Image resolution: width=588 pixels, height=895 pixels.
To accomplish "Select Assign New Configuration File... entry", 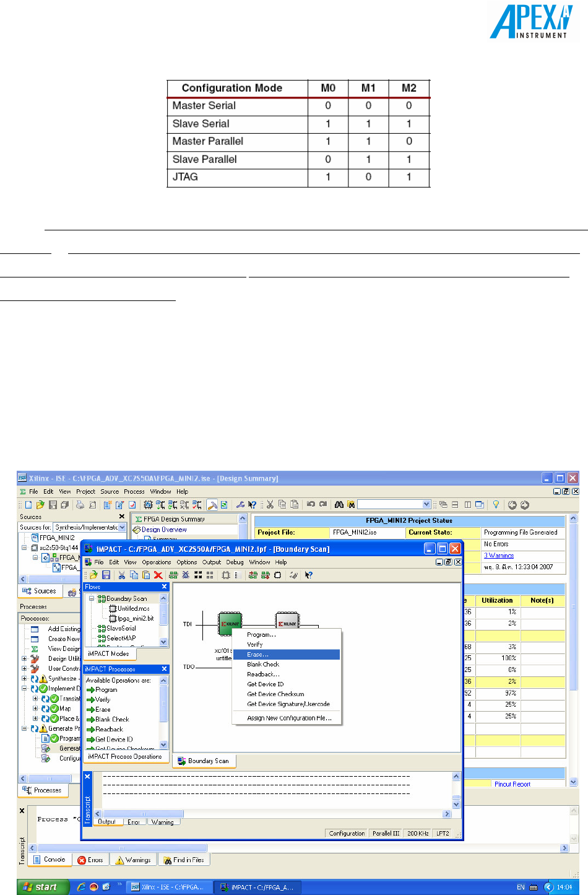I will (x=287, y=718).
